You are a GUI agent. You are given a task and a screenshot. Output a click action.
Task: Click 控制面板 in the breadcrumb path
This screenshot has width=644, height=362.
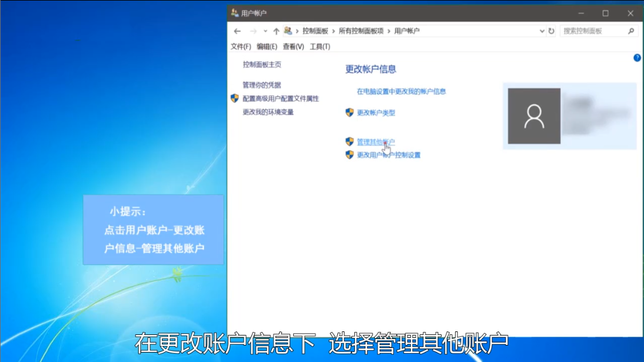[316, 31]
